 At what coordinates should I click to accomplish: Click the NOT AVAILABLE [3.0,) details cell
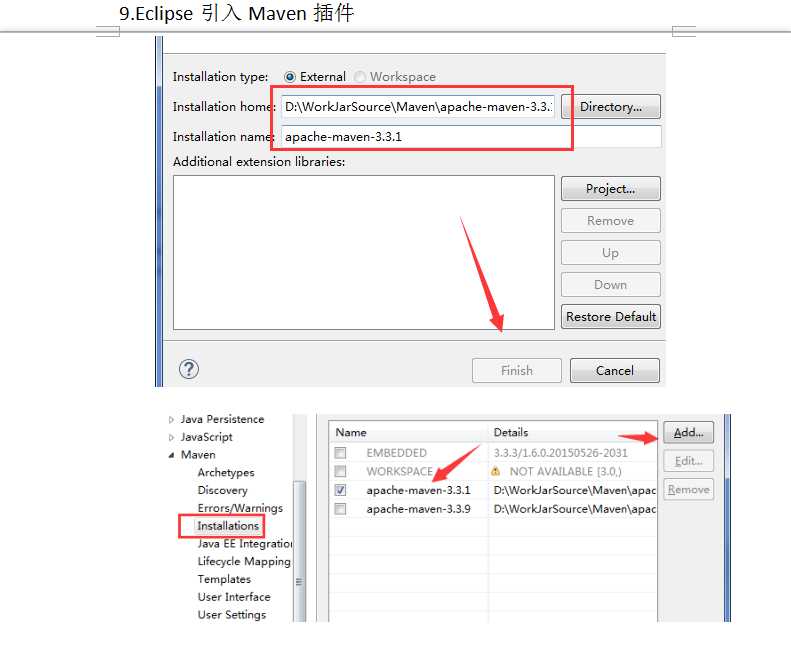click(x=566, y=472)
